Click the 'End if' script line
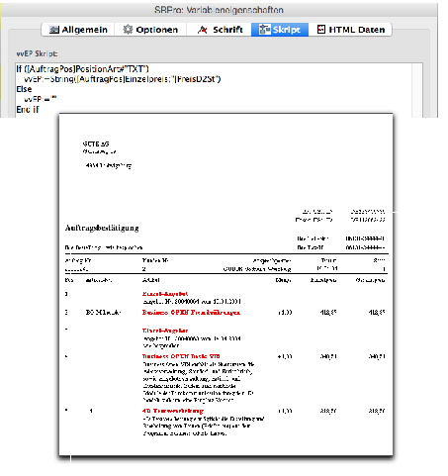The width and height of the screenshot is (448, 476). pyautogui.click(x=28, y=109)
